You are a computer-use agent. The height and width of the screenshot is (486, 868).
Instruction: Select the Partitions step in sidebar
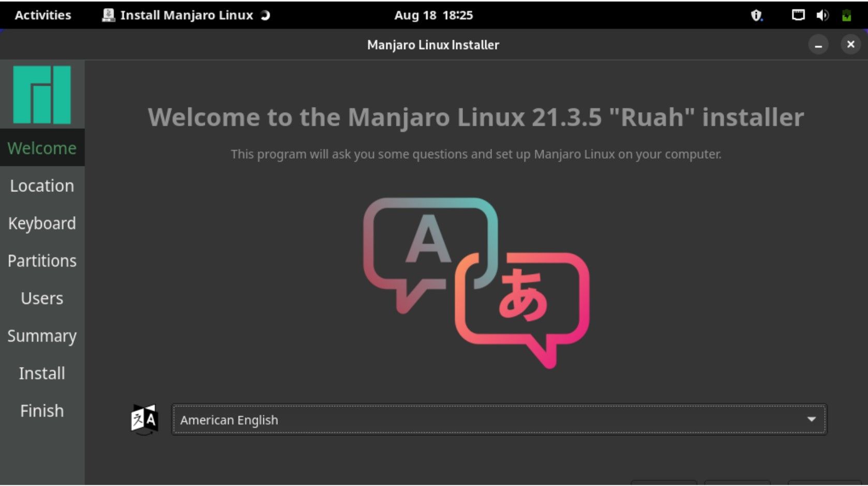tap(42, 261)
